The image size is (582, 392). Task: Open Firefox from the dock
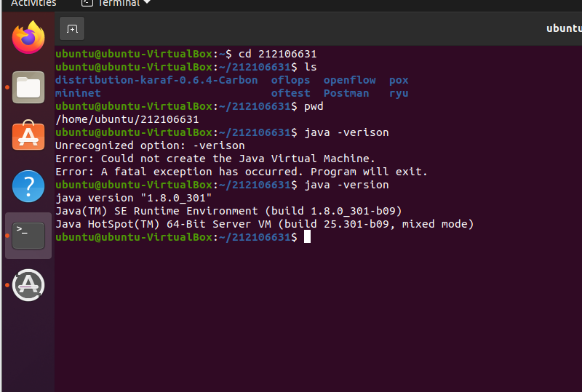(28, 37)
